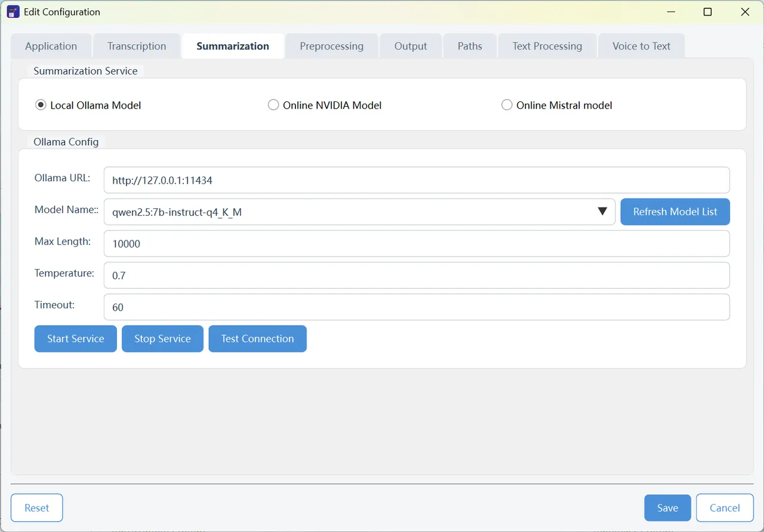Click the app icon in title bar
Image resolution: width=764 pixels, height=532 pixels.
tap(13, 12)
